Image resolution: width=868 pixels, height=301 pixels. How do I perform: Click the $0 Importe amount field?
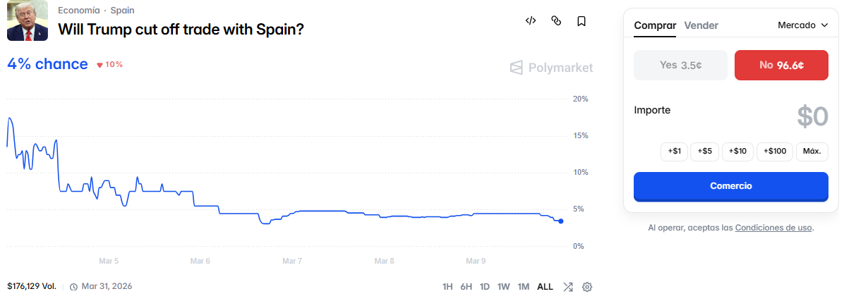[x=812, y=117]
